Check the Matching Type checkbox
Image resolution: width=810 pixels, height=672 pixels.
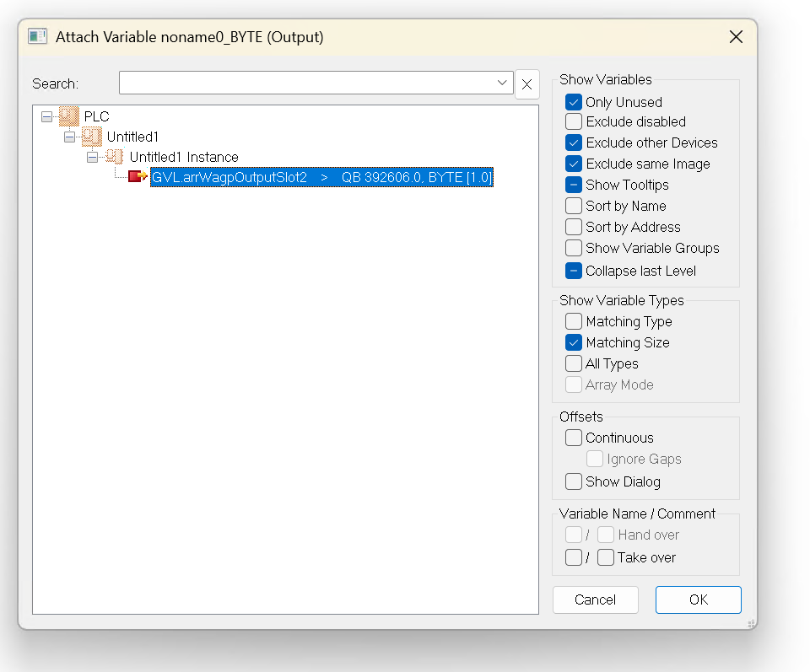(x=574, y=321)
